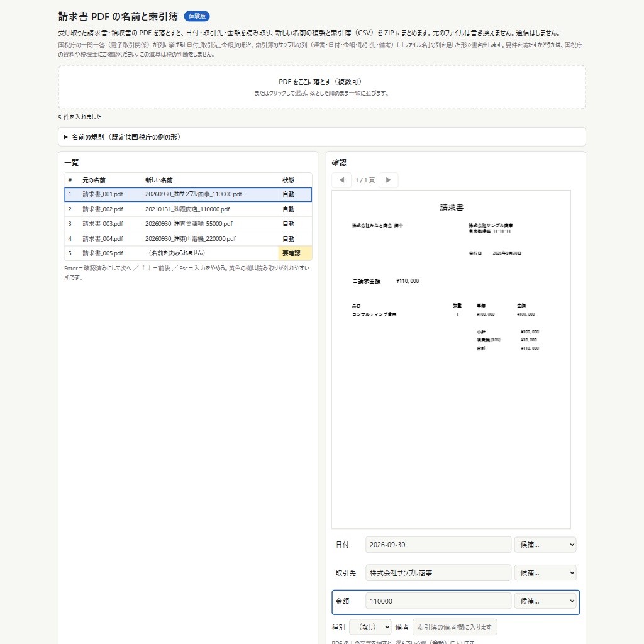The height and width of the screenshot is (644, 644).
Task: Click the 取引先 field with 株式会社サンプル商事
Action: 438,572
